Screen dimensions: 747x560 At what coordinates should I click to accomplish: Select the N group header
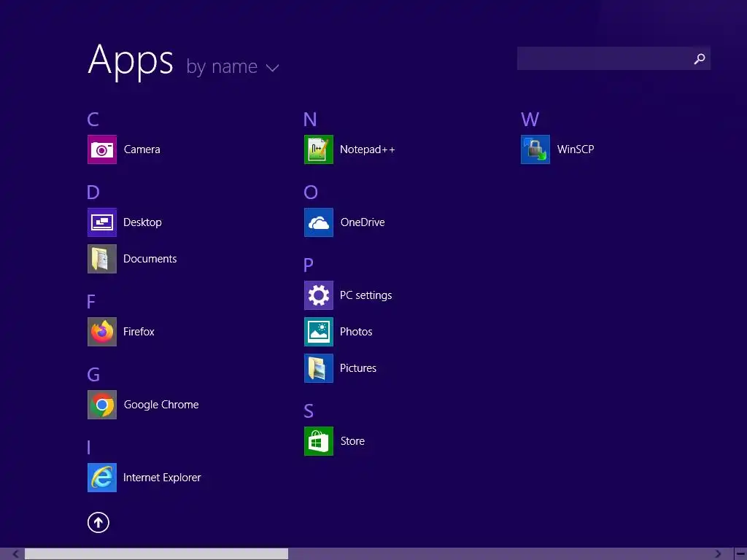pos(310,120)
